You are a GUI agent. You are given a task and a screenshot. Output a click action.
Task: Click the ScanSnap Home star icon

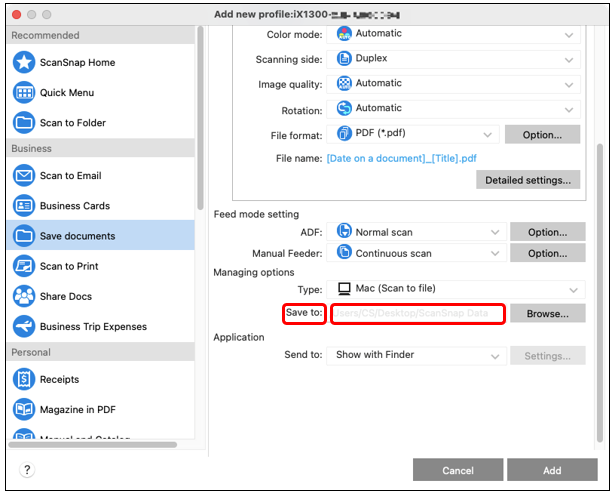(24, 62)
